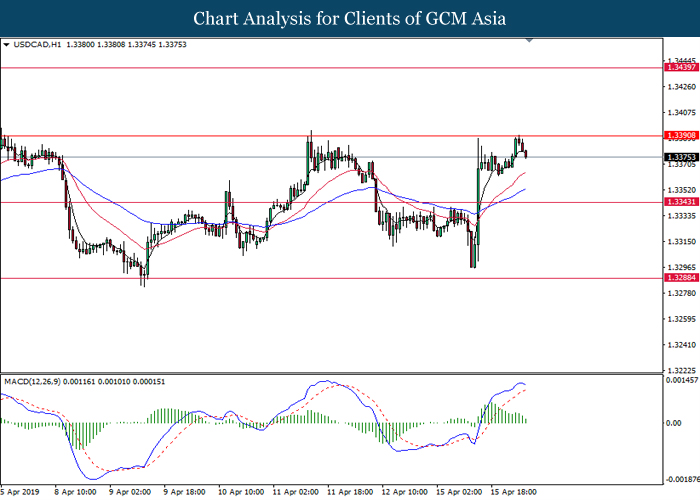Click the 0.001457 MACD scale value
The height and width of the screenshot is (500, 700).
point(681,381)
